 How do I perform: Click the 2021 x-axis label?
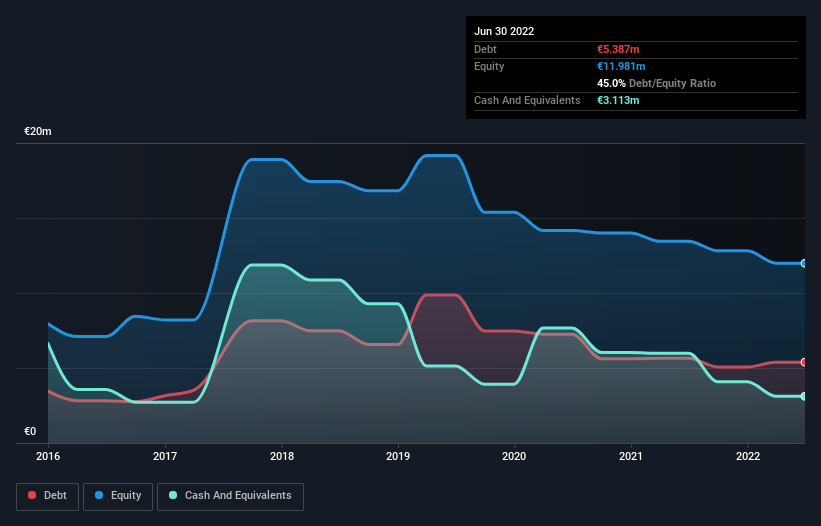tap(631, 456)
